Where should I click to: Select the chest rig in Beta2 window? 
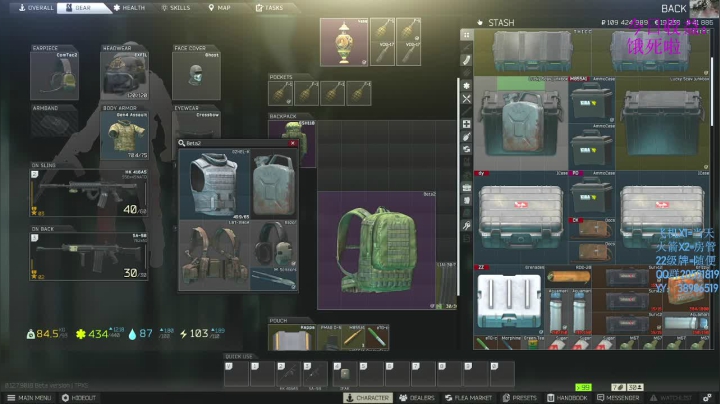(214, 255)
